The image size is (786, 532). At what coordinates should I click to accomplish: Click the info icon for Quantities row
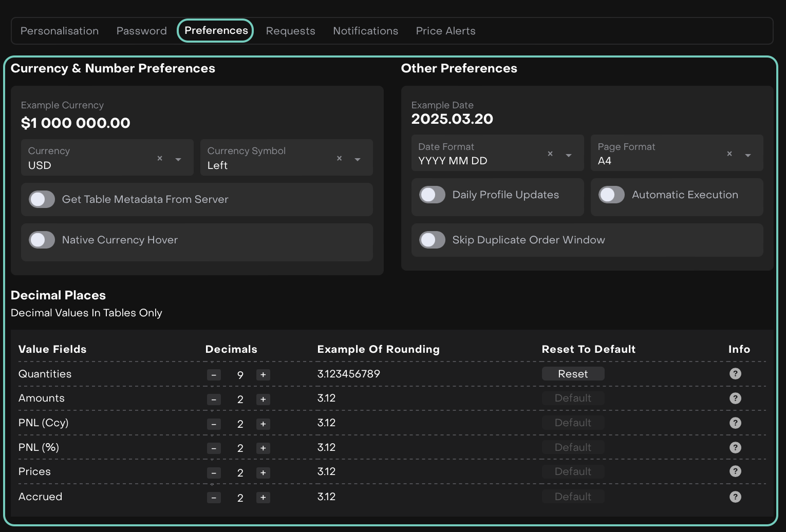point(735,374)
